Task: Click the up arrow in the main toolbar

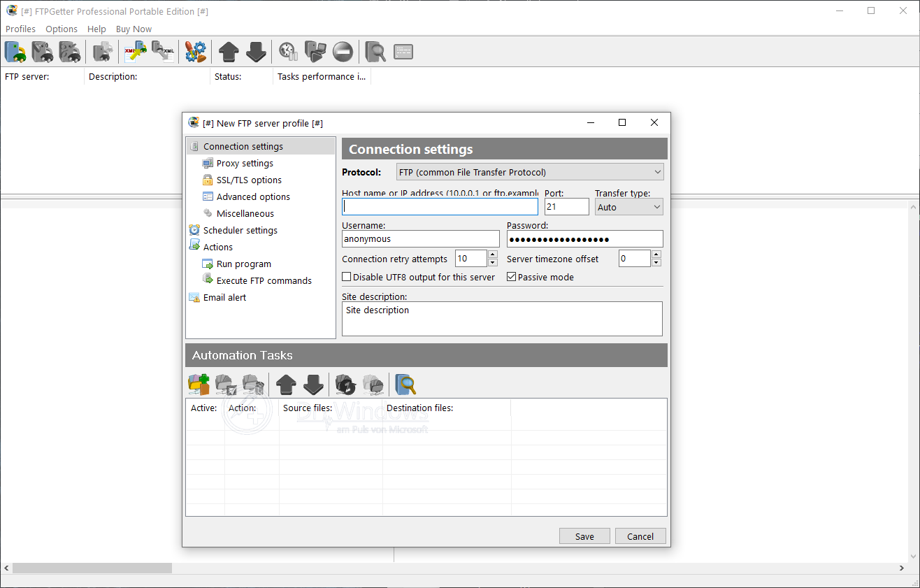Action: [229, 52]
